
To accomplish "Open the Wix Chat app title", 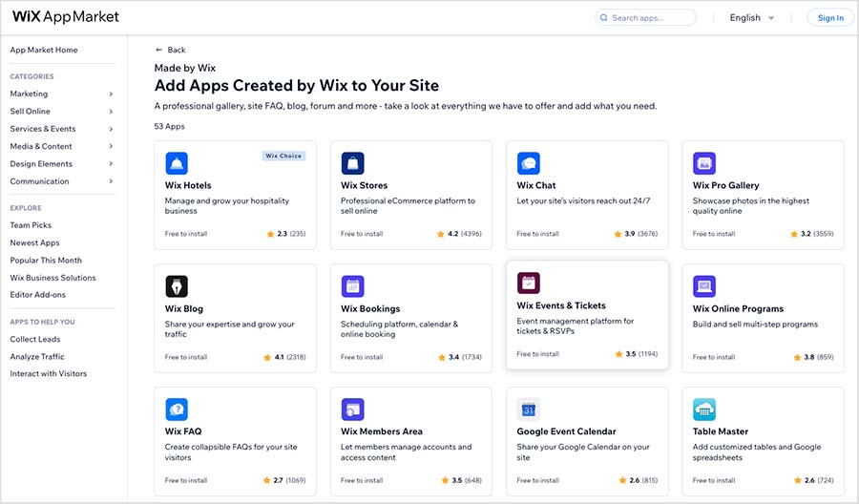I will [x=535, y=186].
